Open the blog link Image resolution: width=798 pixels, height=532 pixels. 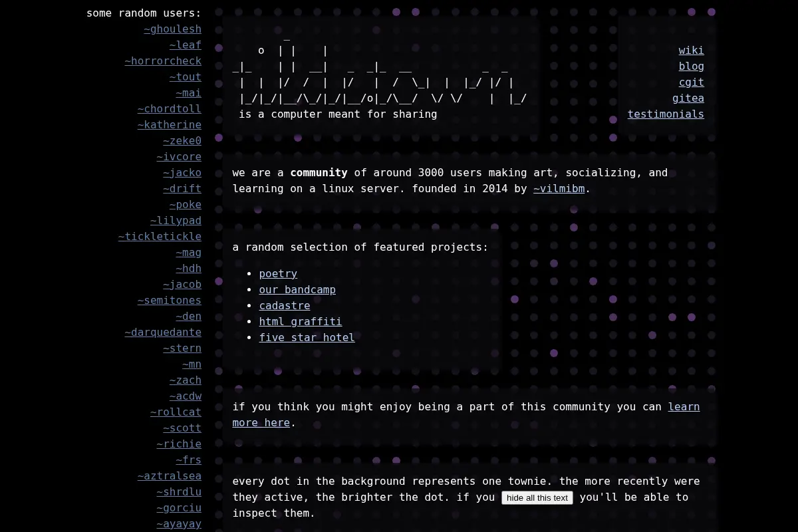(691, 66)
